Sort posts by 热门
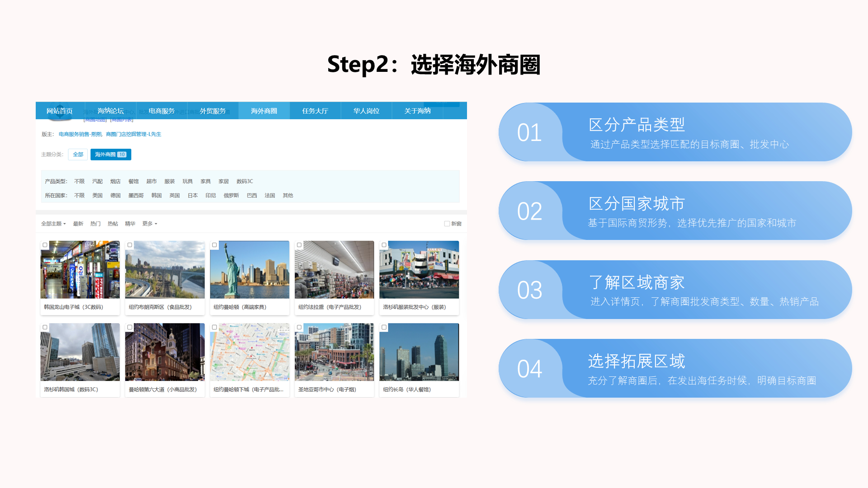Image resolution: width=868 pixels, height=488 pixels. [95, 224]
